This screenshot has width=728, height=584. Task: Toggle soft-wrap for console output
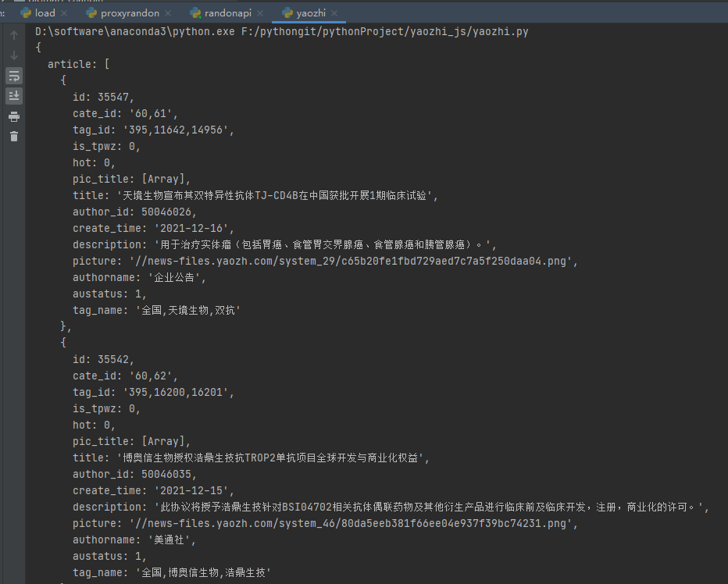coord(14,76)
